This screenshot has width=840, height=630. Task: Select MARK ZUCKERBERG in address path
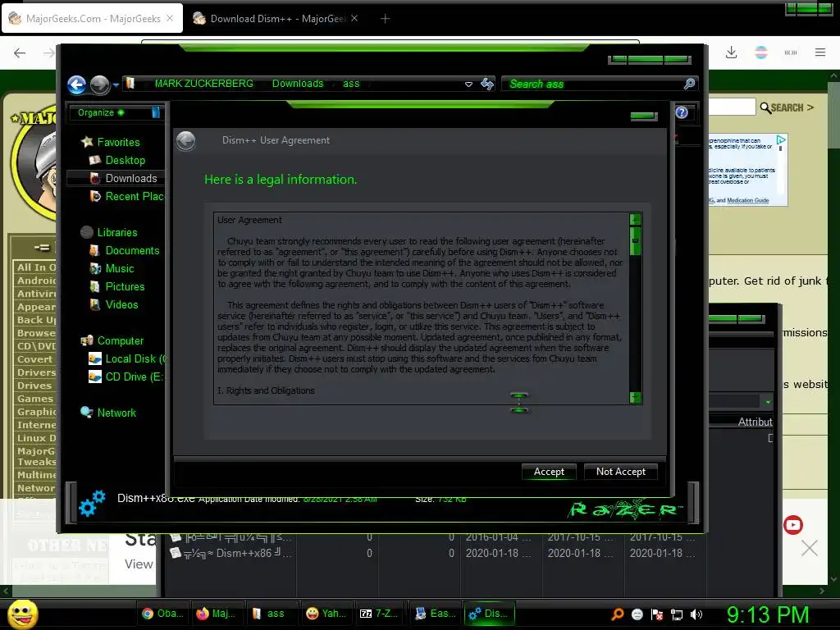point(203,84)
